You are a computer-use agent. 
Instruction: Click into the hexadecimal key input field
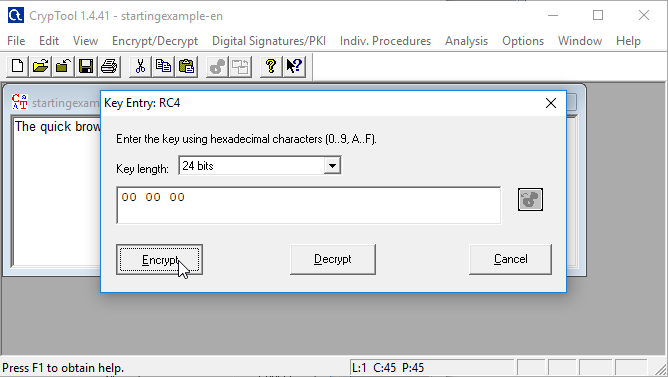pos(309,205)
